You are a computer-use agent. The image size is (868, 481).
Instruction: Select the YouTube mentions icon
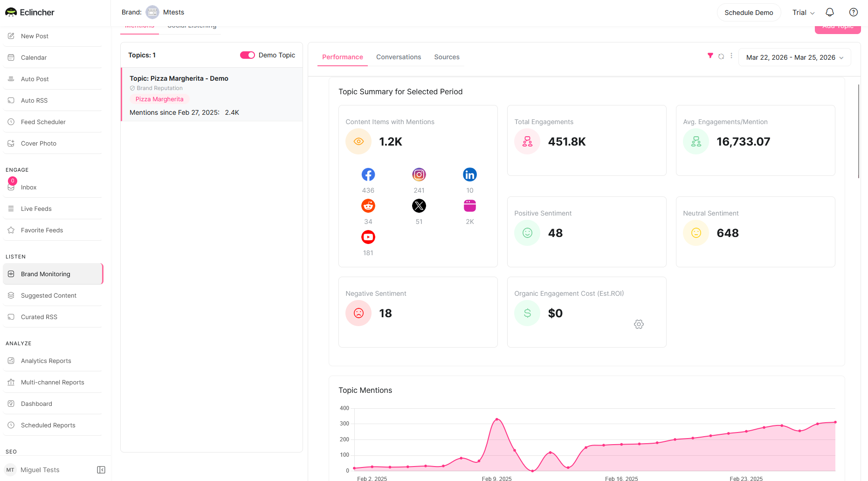coord(368,237)
